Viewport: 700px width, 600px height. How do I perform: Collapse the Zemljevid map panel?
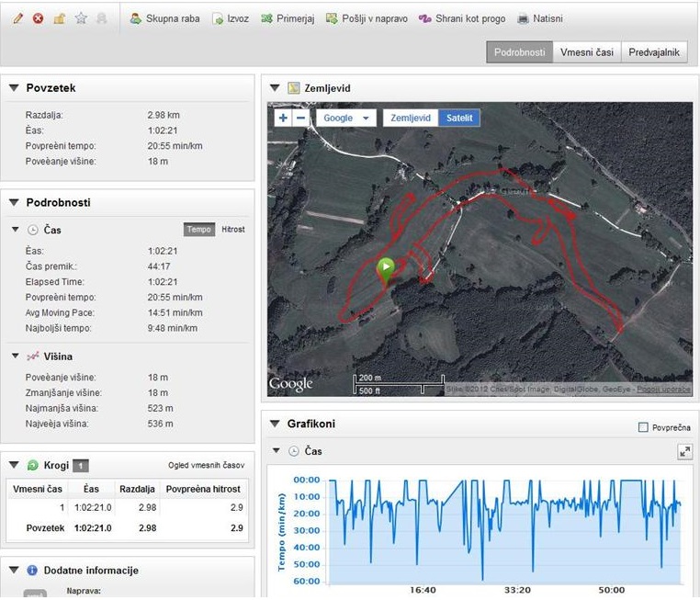pos(275,88)
